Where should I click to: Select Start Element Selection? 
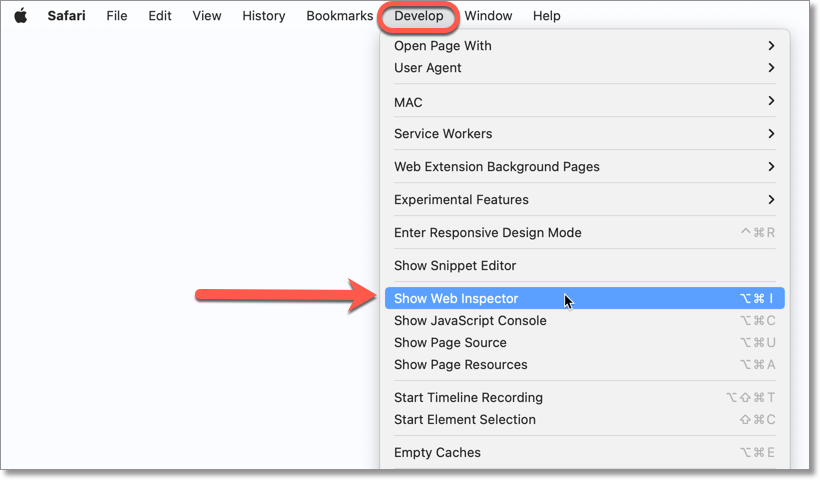click(x=585, y=419)
